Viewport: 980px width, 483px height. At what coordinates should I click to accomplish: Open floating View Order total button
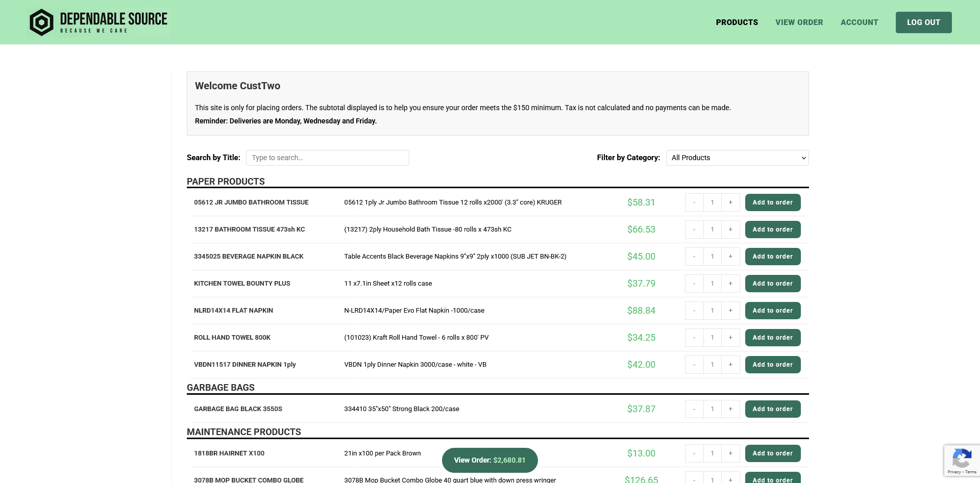pyautogui.click(x=489, y=460)
